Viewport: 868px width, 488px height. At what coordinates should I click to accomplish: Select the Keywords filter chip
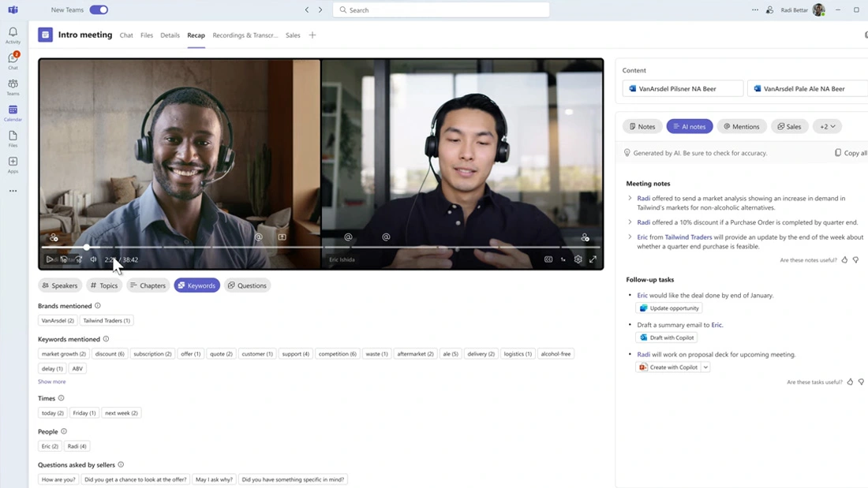[197, 285]
